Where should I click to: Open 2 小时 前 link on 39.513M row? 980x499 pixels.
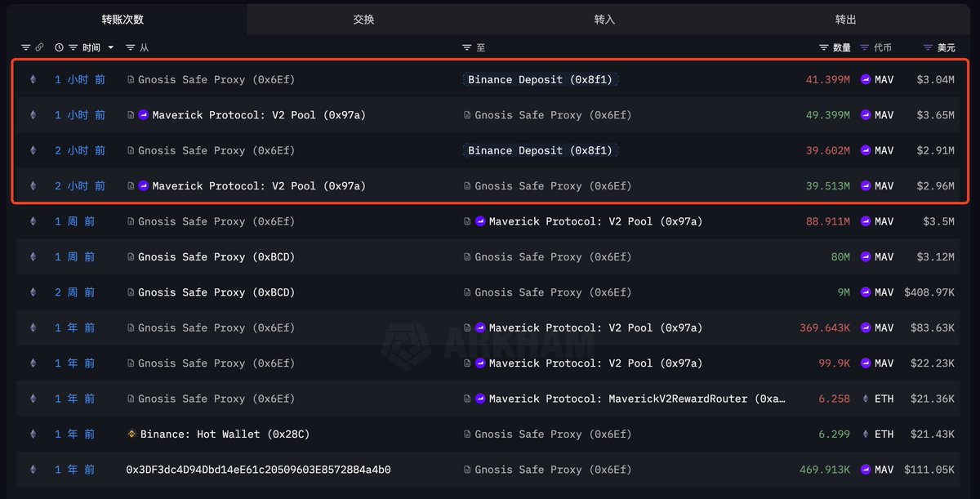click(x=80, y=186)
